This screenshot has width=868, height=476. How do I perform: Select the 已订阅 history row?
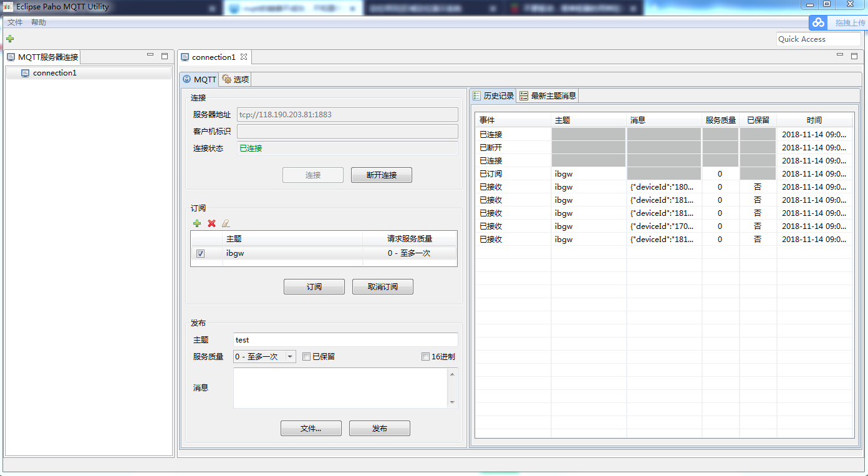[x=664, y=174]
